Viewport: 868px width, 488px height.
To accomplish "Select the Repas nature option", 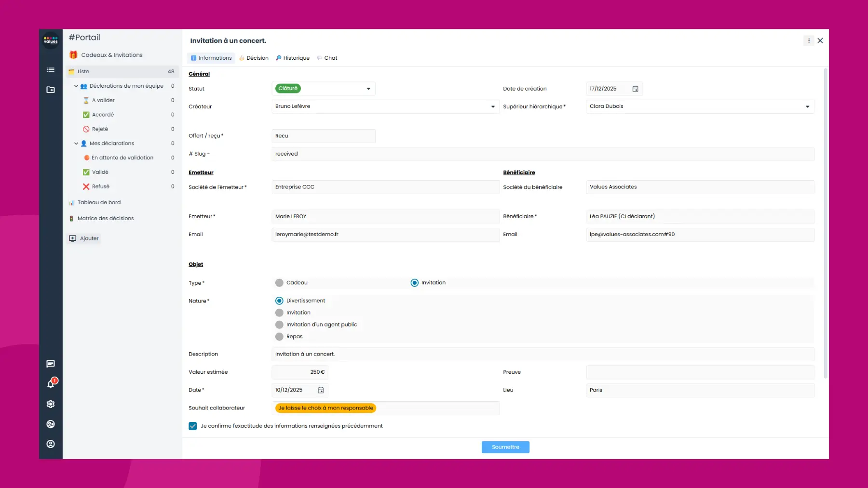I will (280, 336).
